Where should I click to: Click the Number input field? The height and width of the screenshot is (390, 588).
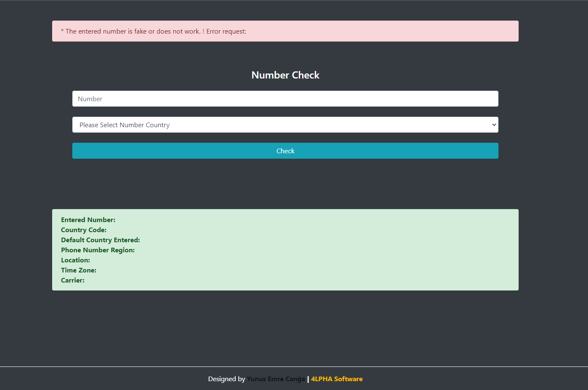285,99
